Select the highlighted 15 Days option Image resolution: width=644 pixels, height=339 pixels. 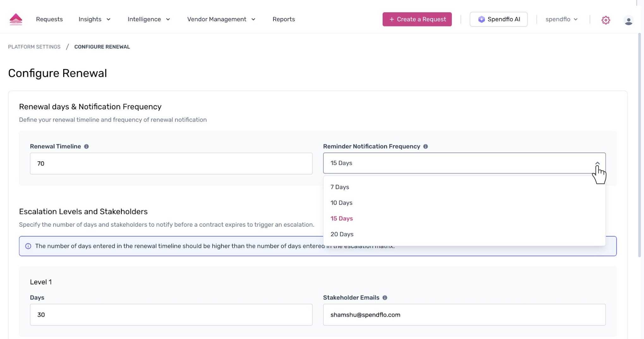click(x=342, y=218)
